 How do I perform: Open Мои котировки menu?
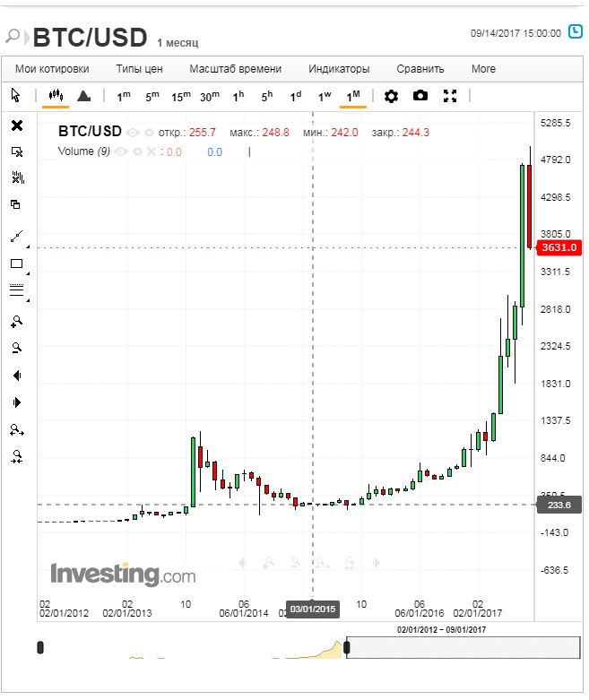click(52, 69)
